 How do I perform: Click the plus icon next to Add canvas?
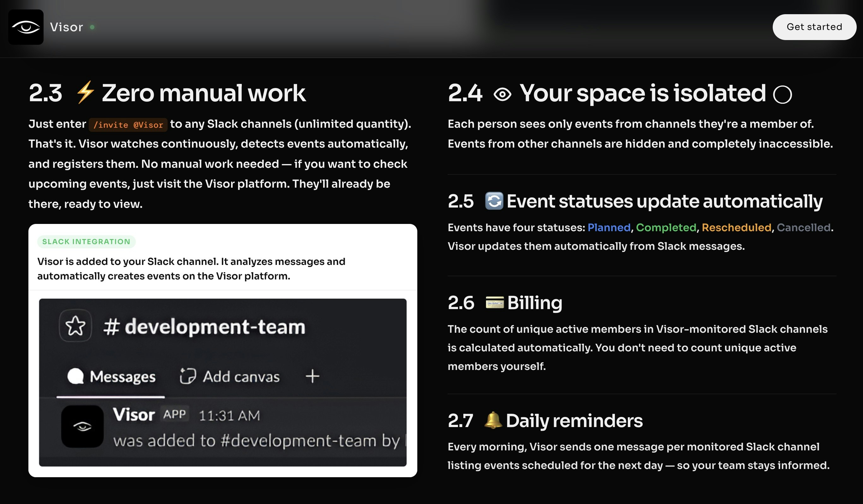pos(312,376)
